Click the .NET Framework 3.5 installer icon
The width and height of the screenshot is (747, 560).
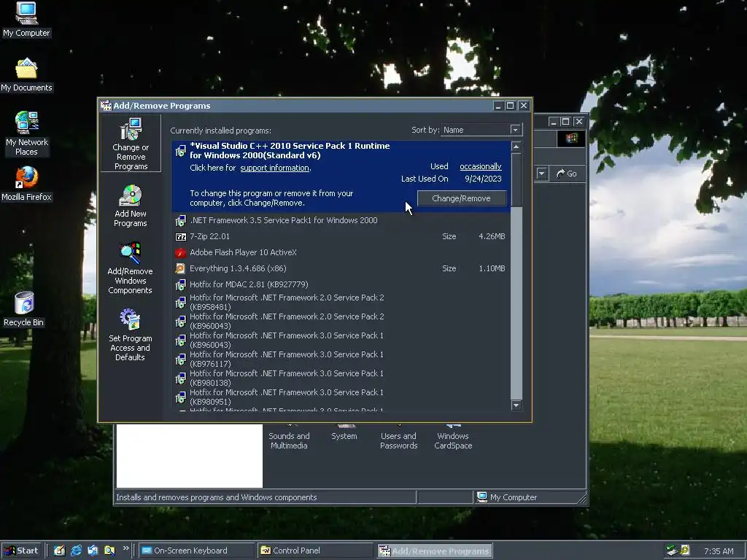point(181,220)
